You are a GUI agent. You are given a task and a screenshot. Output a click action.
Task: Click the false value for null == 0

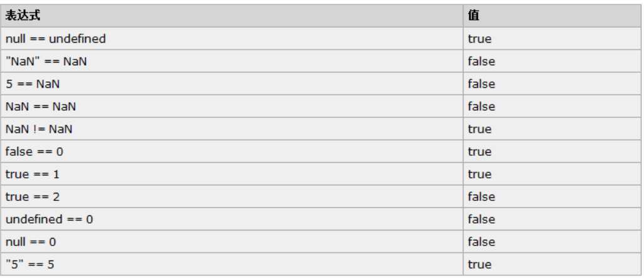[x=552, y=242]
